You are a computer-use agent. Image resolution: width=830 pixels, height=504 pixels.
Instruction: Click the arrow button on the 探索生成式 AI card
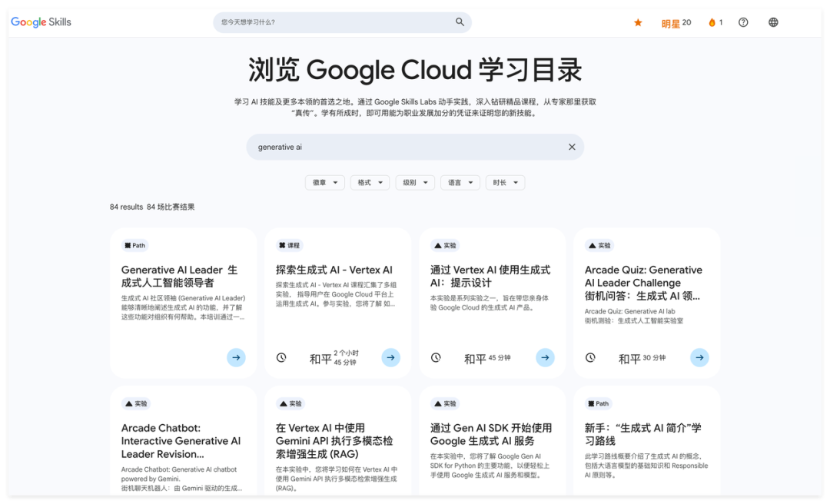pyautogui.click(x=391, y=357)
